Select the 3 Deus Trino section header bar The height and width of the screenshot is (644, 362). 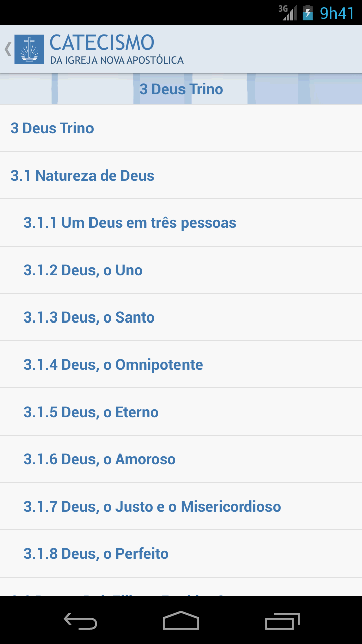[x=181, y=89]
